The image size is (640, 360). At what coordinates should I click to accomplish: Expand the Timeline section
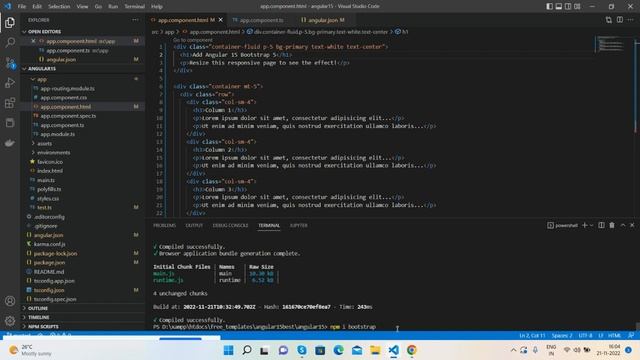pos(38,317)
